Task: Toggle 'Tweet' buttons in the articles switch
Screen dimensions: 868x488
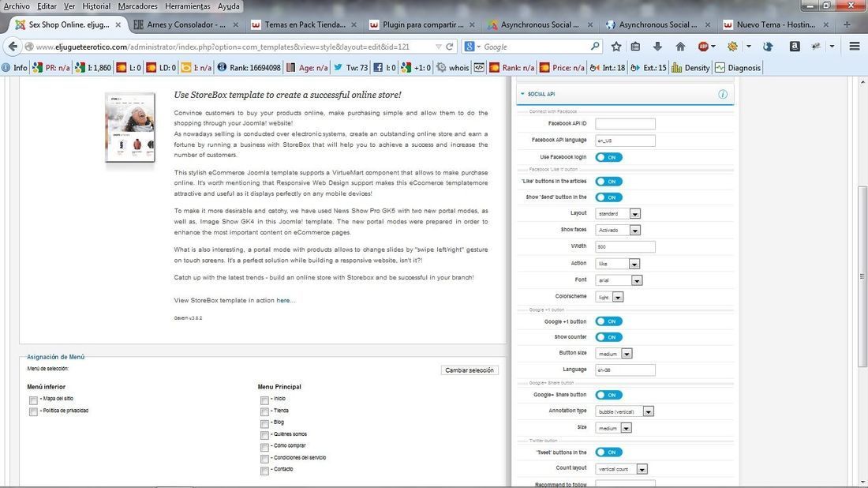Action: 608,452
